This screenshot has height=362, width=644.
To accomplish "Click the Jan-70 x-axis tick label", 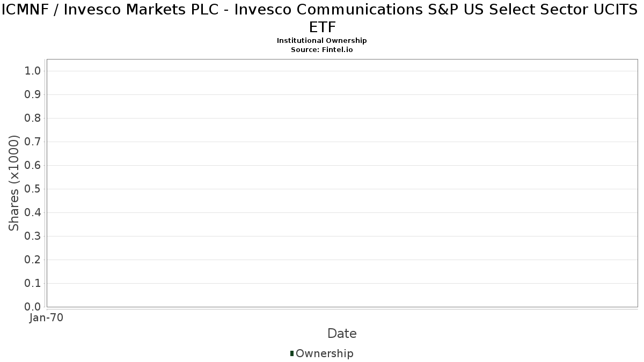I will tap(46, 318).
